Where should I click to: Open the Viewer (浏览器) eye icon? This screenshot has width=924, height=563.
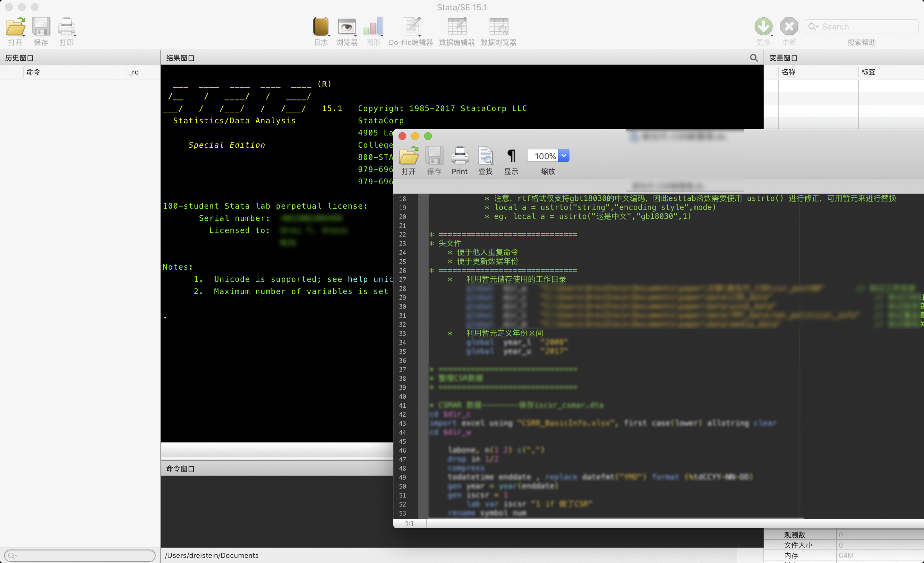(x=346, y=27)
